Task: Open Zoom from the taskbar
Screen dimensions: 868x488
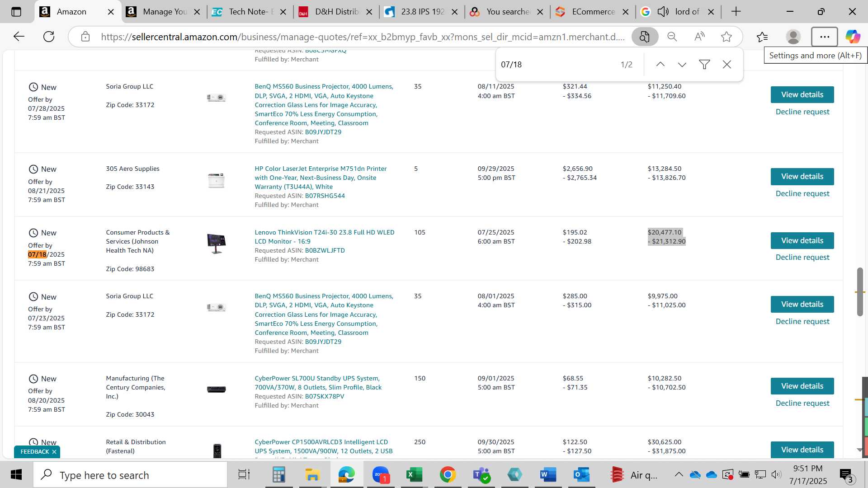Action: tap(381, 475)
